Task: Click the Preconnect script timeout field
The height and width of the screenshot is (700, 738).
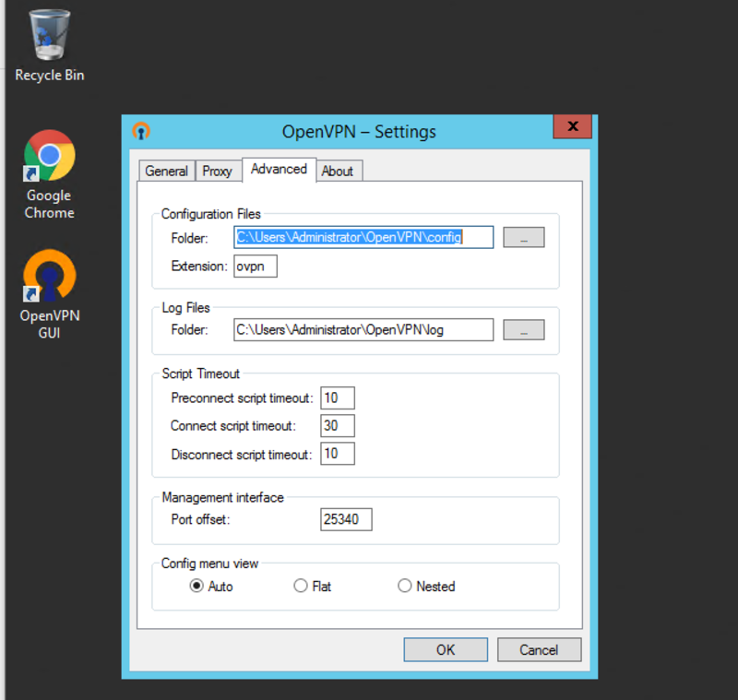Action: coord(338,398)
